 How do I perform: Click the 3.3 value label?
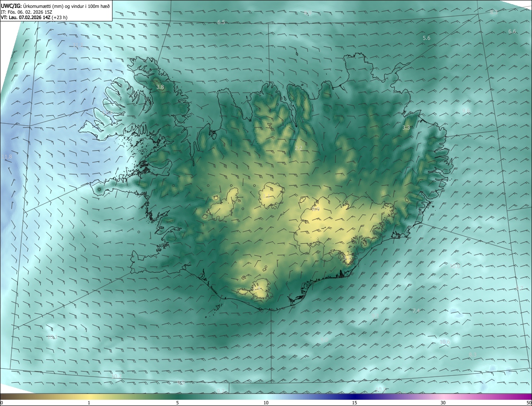pos(406,128)
